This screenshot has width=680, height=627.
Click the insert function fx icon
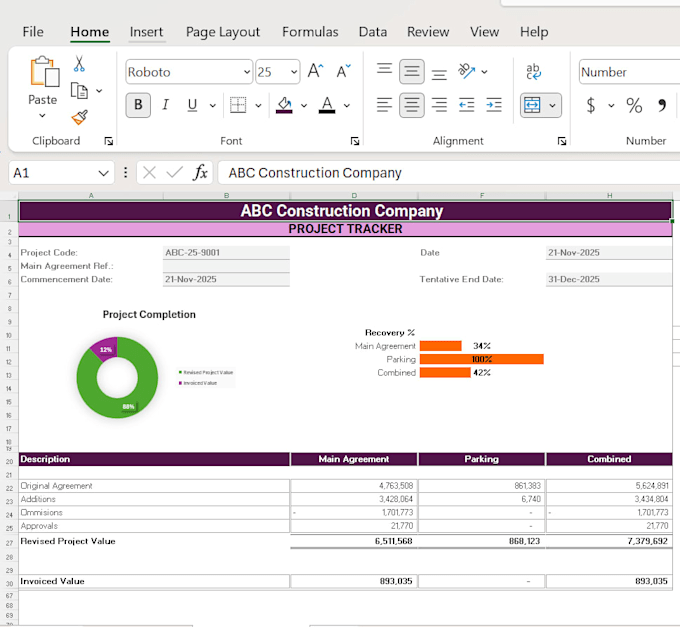pyautogui.click(x=200, y=173)
